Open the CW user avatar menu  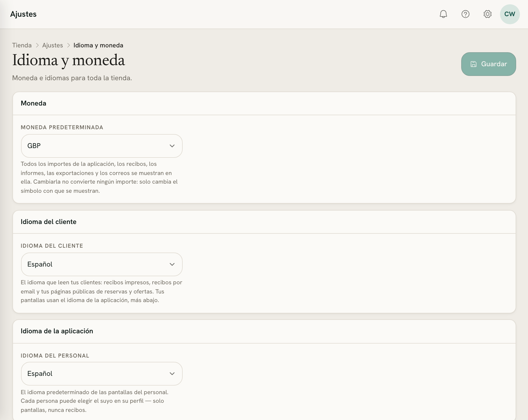click(x=510, y=14)
